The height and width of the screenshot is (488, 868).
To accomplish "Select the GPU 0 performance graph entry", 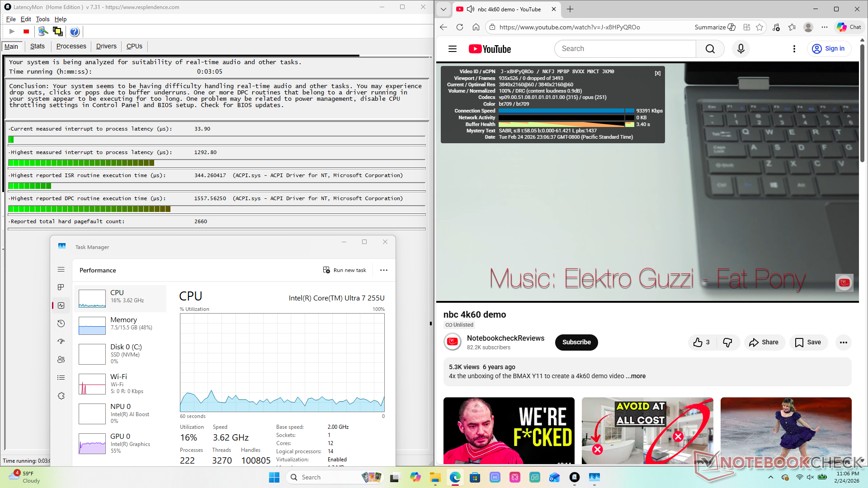I will pyautogui.click(x=120, y=443).
